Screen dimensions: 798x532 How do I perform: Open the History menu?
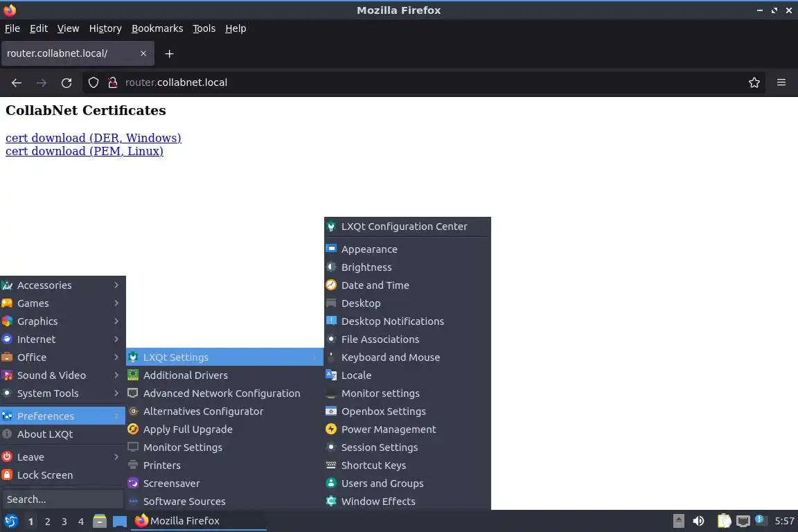point(105,28)
